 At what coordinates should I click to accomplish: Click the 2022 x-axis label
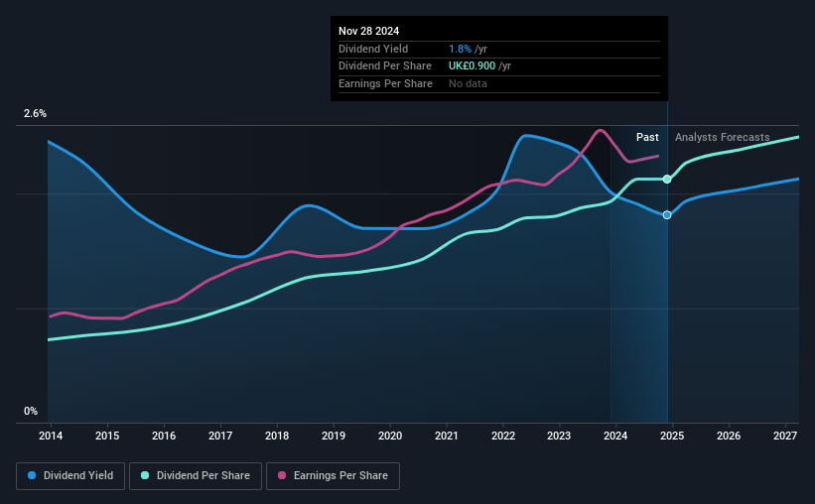[x=503, y=436]
